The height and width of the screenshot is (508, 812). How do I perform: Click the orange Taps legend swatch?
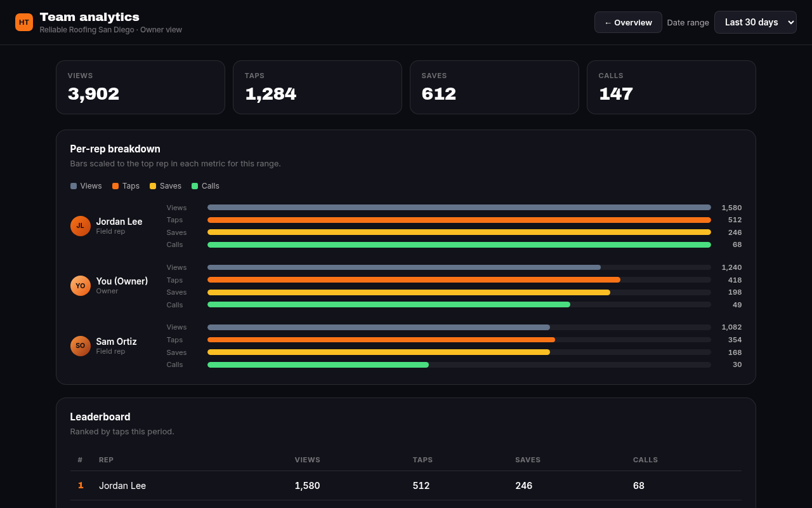[115, 186]
